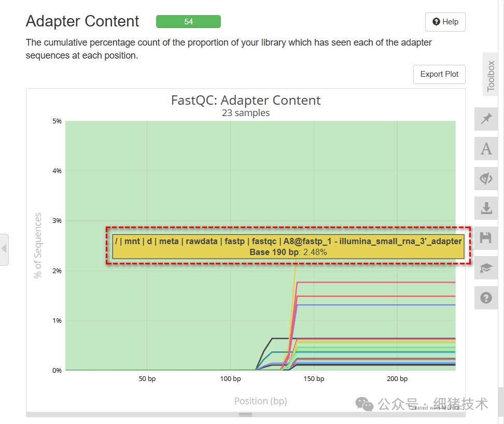Screen dimensions: 504x424
Task: Click the Position (bp) axis label
Action: click(260, 401)
